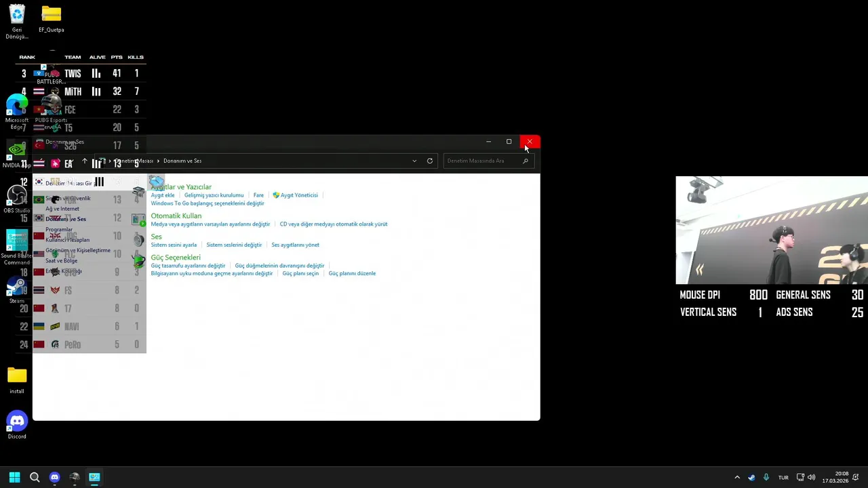Click Güç planını düzenle link
Screen dimensions: 868x488
(x=352, y=274)
